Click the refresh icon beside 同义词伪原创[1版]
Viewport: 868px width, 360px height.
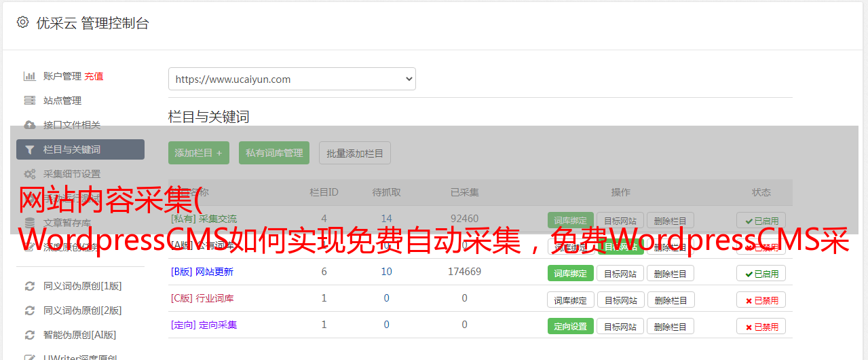(30, 286)
